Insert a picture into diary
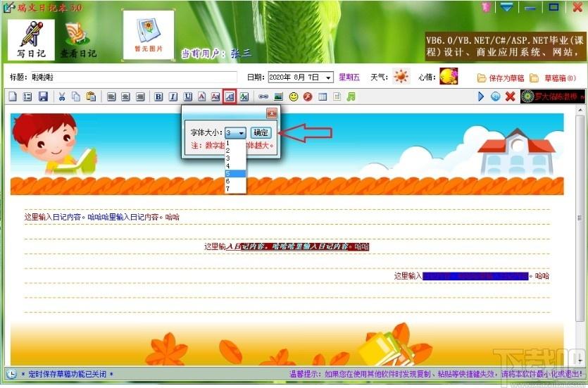The height and width of the screenshot is (388, 588). click(278, 96)
